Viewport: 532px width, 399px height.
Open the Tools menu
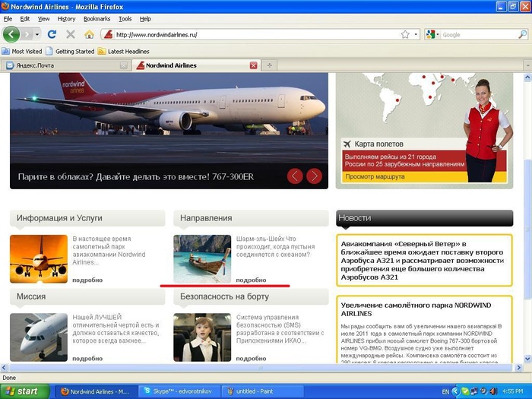[125, 19]
